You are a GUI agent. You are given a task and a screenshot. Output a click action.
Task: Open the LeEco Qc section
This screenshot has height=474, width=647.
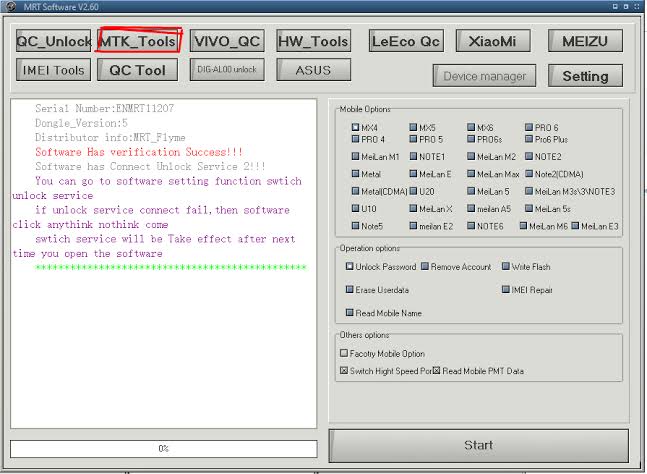pyautogui.click(x=406, y=41)
